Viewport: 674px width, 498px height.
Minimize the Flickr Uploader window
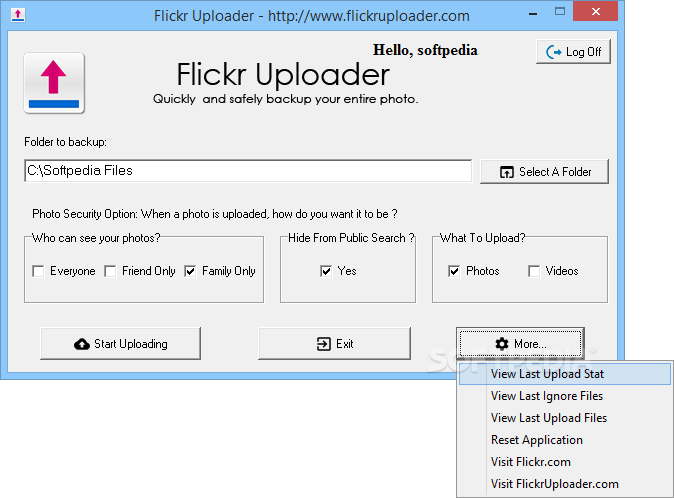coord(533,13)
